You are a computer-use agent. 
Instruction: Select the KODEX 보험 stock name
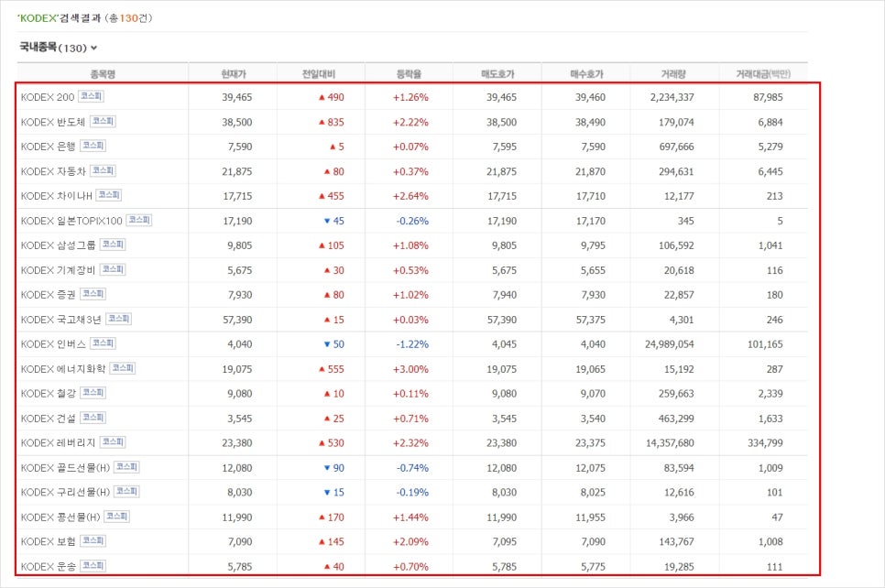click(x=48, y=541)
